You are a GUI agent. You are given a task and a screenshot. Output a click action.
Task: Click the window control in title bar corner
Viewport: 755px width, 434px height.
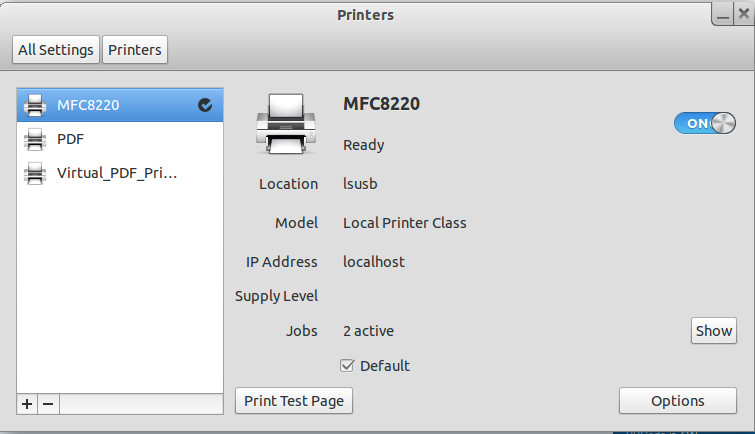point(725,14)
